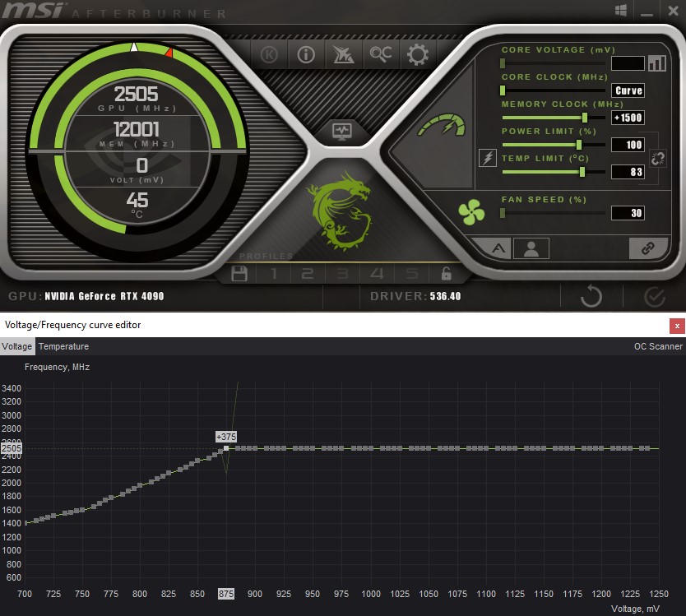Open the voltage curve bars icon
Viewport: 686px width, 616px height.
tap(657, 63)
